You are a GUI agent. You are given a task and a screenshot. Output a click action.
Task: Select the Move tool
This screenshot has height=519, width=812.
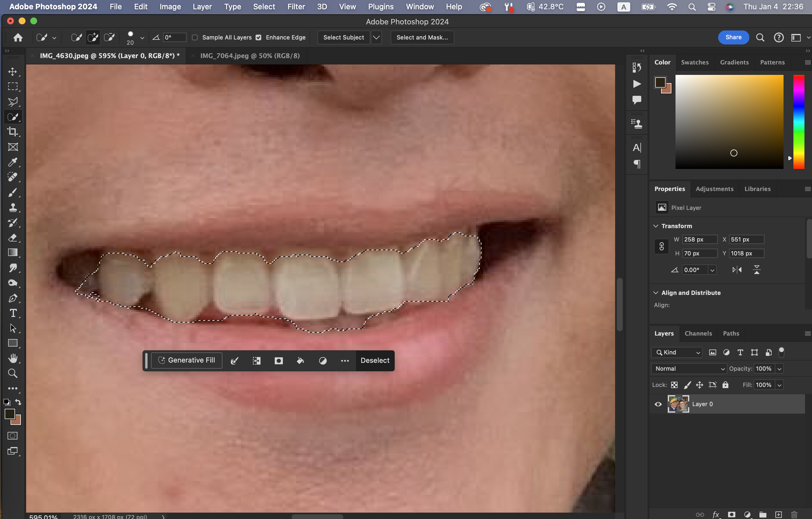[x=13, y=71]
